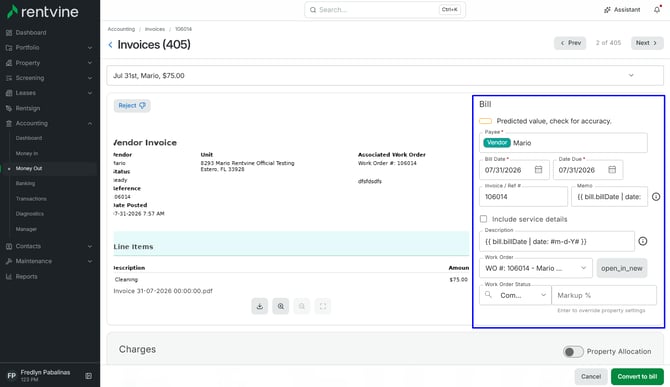Click the Portfolio folder icon
This screenshot has width=670, height=387.
pos(9,48)
